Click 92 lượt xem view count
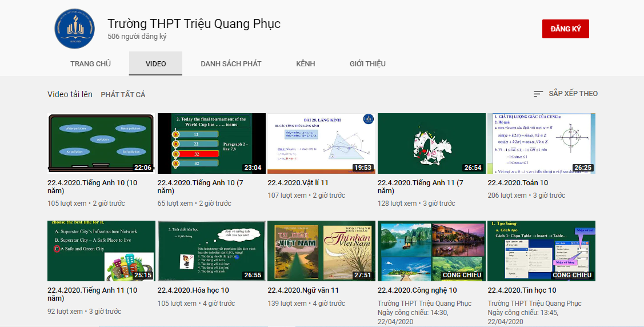Image resolution: width=644 pixels, height=327 pixels. tap(65, 312)
